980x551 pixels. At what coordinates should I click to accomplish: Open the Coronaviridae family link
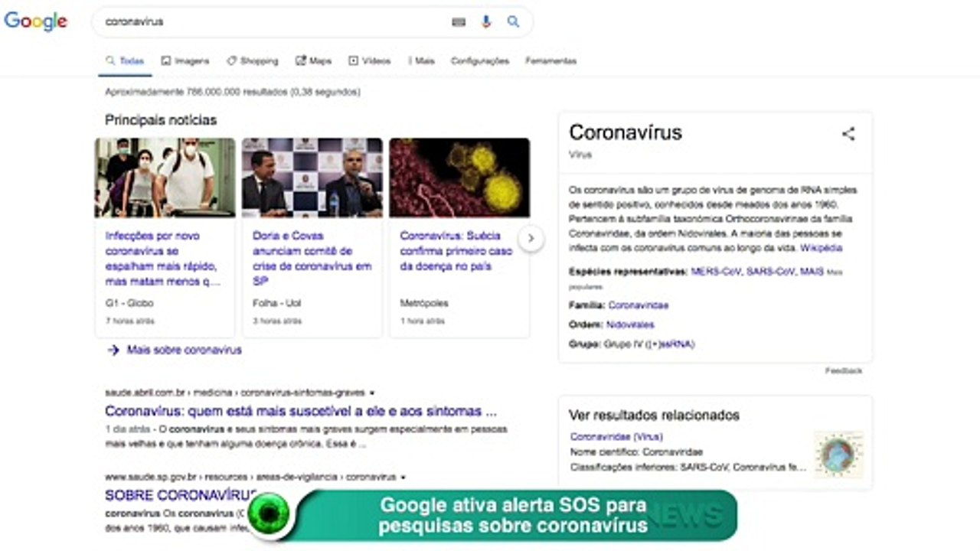tap(639, 305)
